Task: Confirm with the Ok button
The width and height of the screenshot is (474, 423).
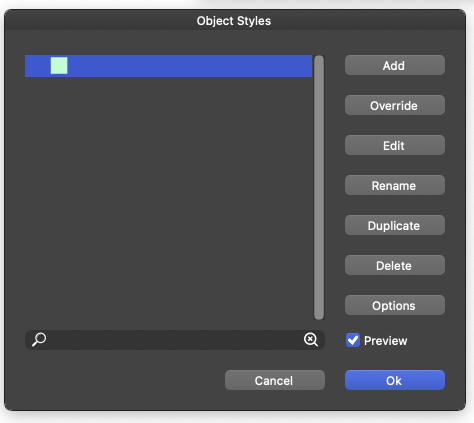Action: [395, 380]
